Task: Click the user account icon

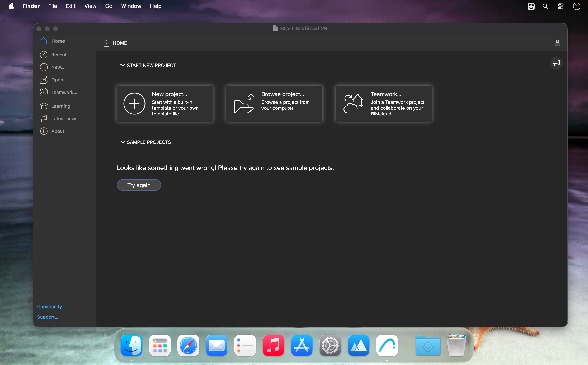Action: coord(557,43)
